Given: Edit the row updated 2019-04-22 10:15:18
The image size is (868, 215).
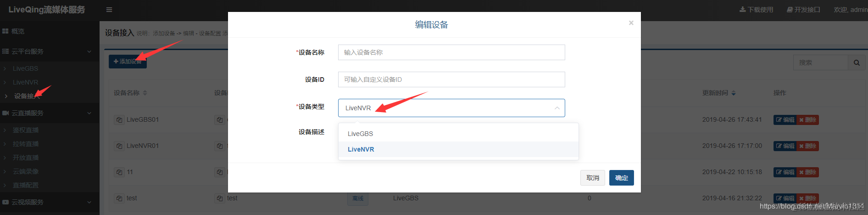Looking at the screenshot, I should click(x=785, y=172).
